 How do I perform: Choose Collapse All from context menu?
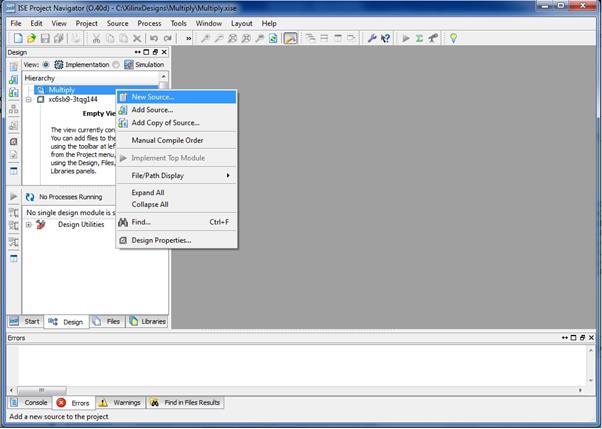click(x=177, y=204)
